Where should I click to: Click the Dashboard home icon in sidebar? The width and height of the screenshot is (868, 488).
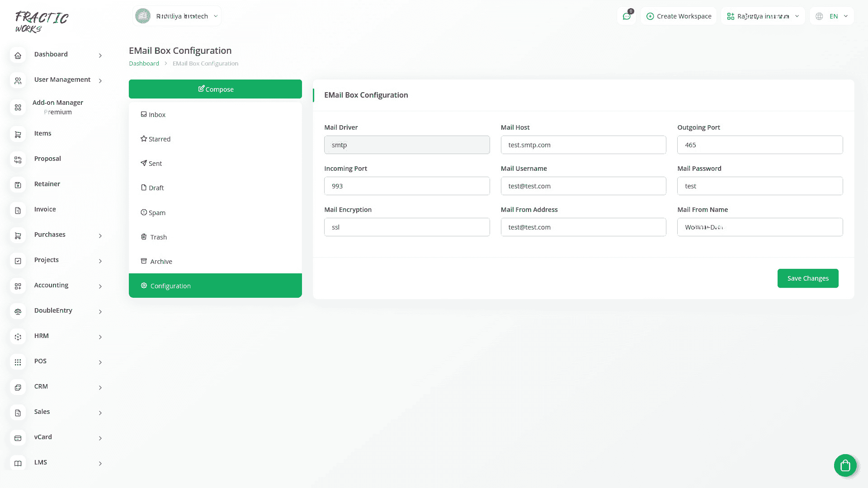point(18,56)
